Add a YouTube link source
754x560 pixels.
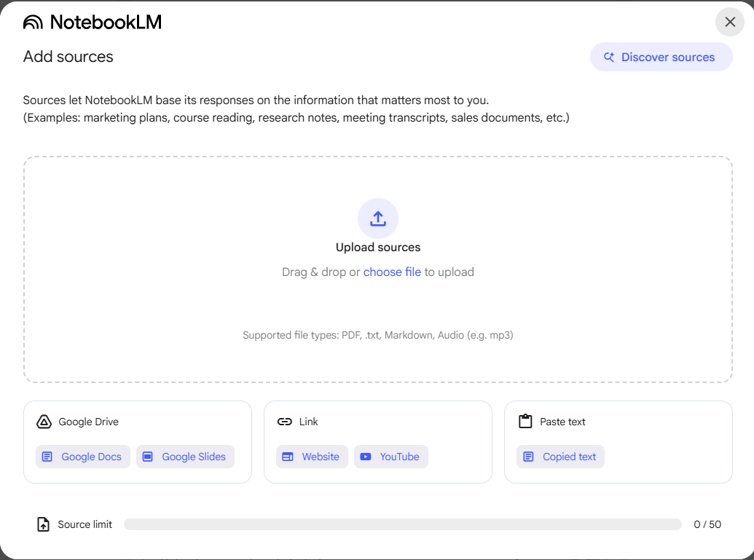[391, 457]
